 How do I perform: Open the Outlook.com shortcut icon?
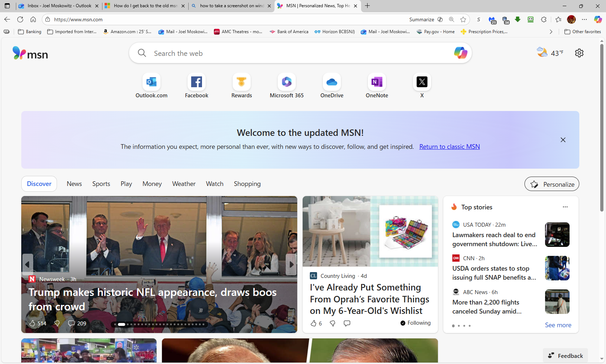point(151,82)
